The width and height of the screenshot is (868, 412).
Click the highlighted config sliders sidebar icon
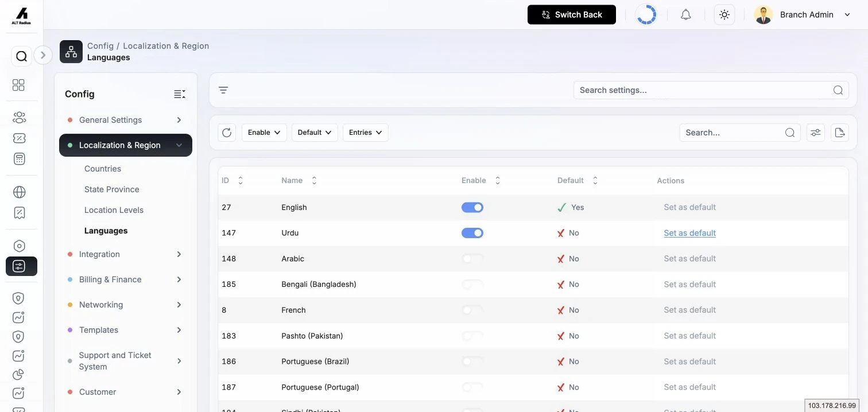pos(21,266)
